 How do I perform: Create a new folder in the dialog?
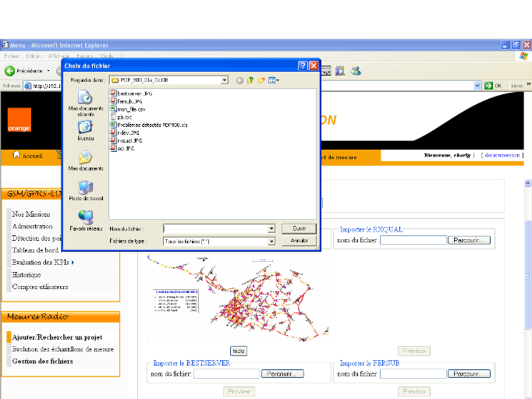coord(261,80)
